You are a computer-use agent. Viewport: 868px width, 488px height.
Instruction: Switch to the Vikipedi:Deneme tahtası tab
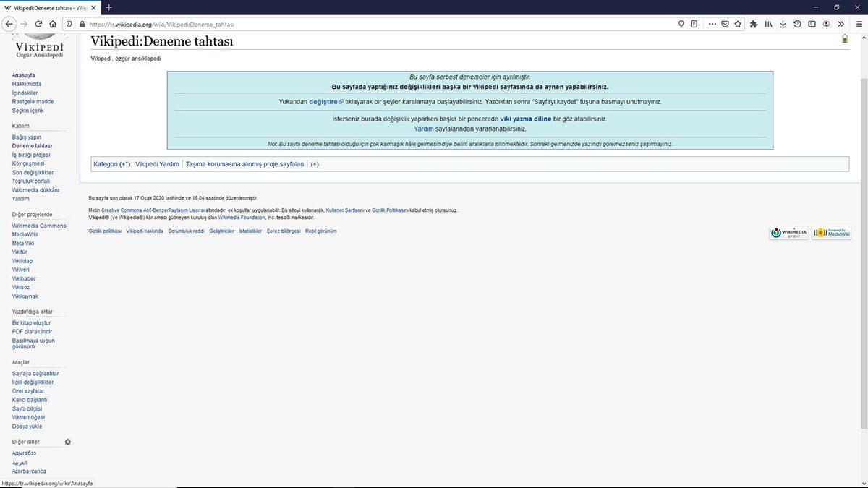coord(47,9)
